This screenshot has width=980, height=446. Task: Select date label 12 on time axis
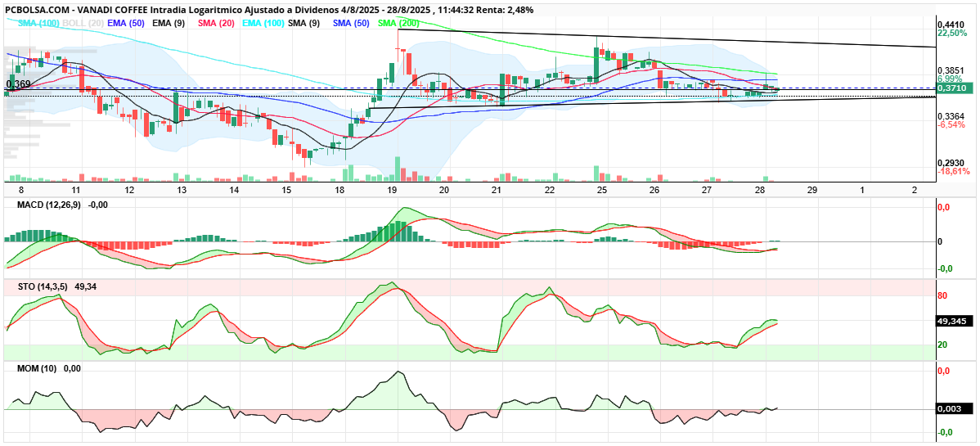point(129,190)
